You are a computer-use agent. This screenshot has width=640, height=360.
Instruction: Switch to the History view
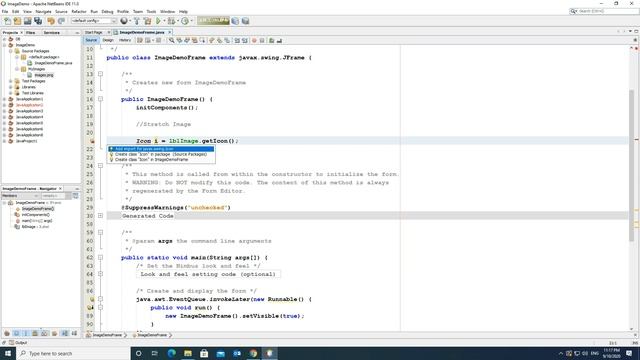click(x=125, y=40)
